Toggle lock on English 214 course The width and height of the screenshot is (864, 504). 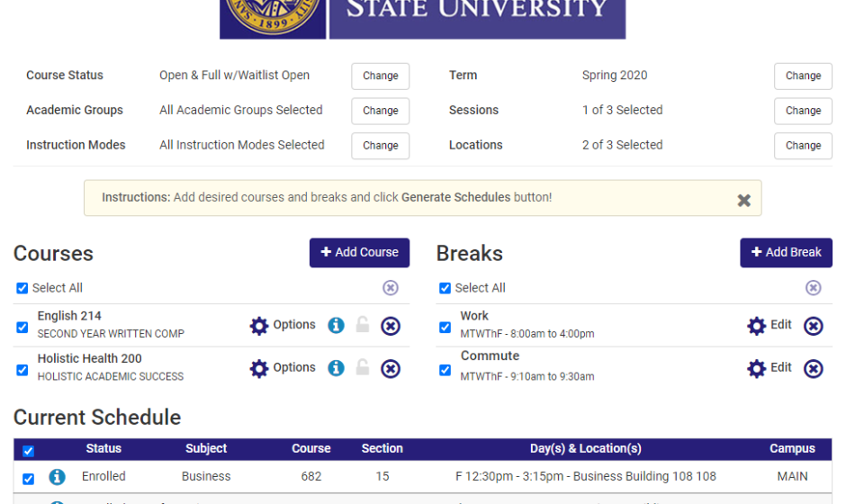[x=363, y=324]
